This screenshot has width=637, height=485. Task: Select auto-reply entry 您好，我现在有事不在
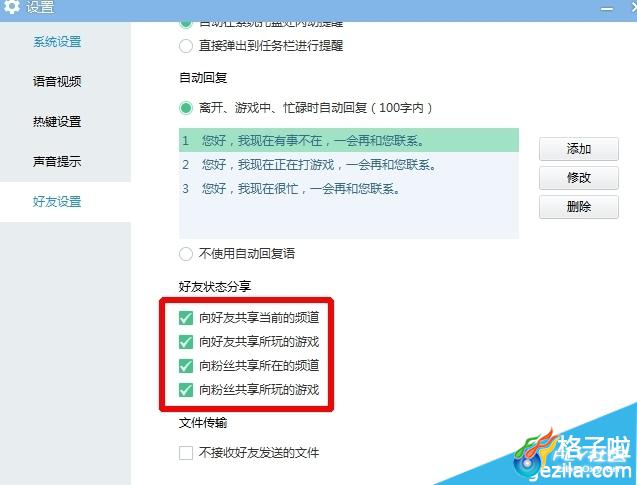tap(349, 140)
